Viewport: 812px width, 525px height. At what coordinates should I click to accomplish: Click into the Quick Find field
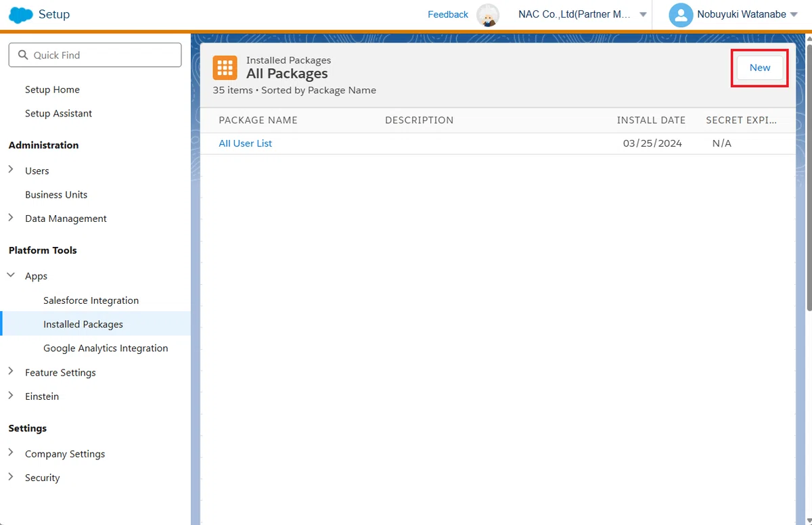(x=95, y=55)
